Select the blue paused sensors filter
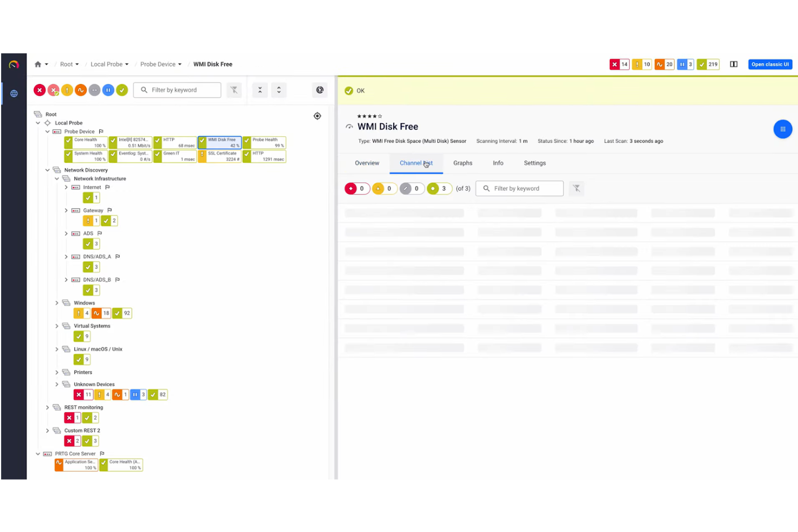798x532 pixels. tap(108, 90)
